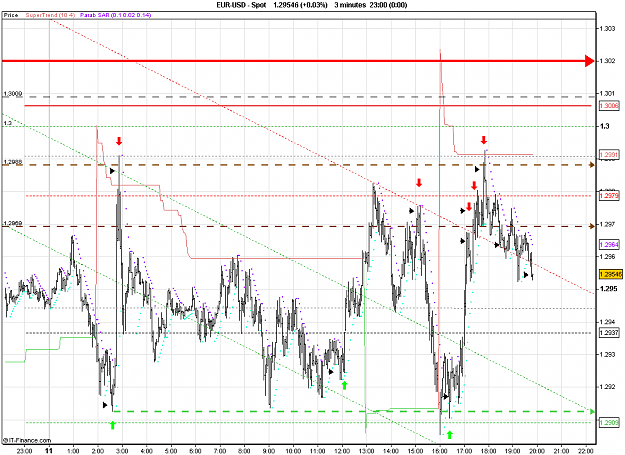Click the green up arrow near 12:00
The height and width of the screenshot is (455, 625).
[344, 385]
